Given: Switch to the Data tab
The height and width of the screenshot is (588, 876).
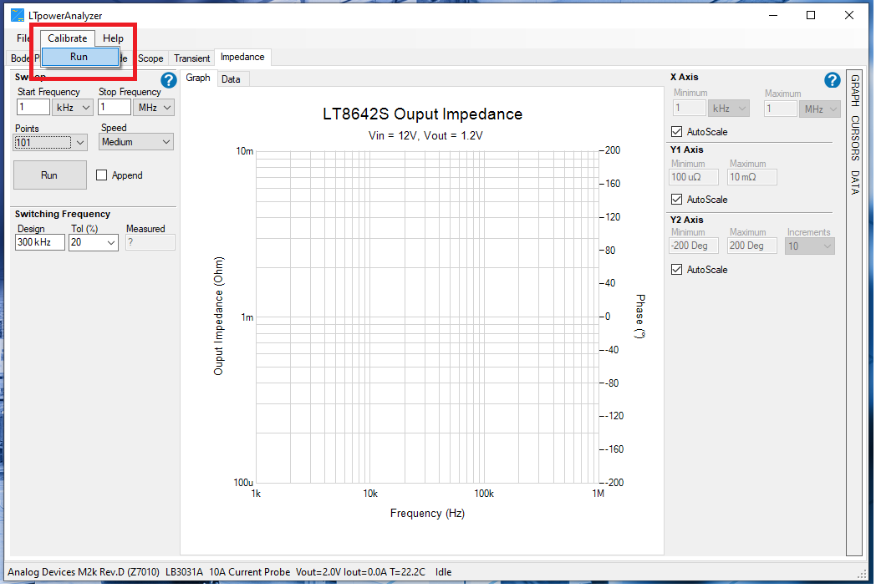Looking at the screenshot, I should [232, 78].
